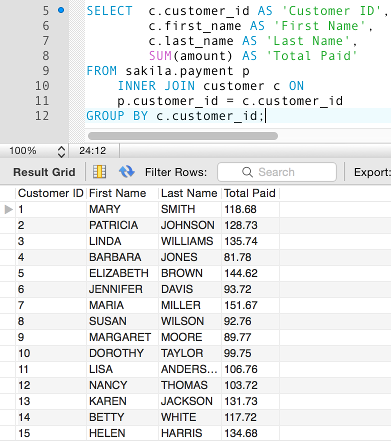Select cell MARIA

point(122,305)
